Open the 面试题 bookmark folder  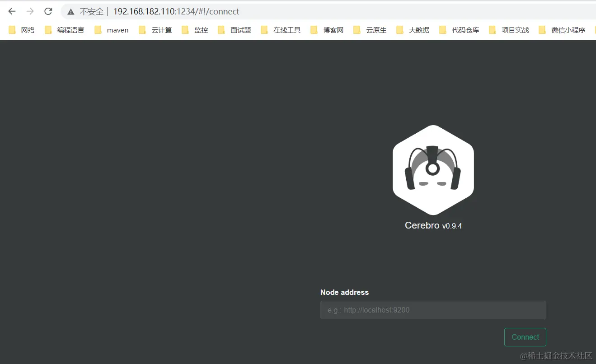pos(234,30)
